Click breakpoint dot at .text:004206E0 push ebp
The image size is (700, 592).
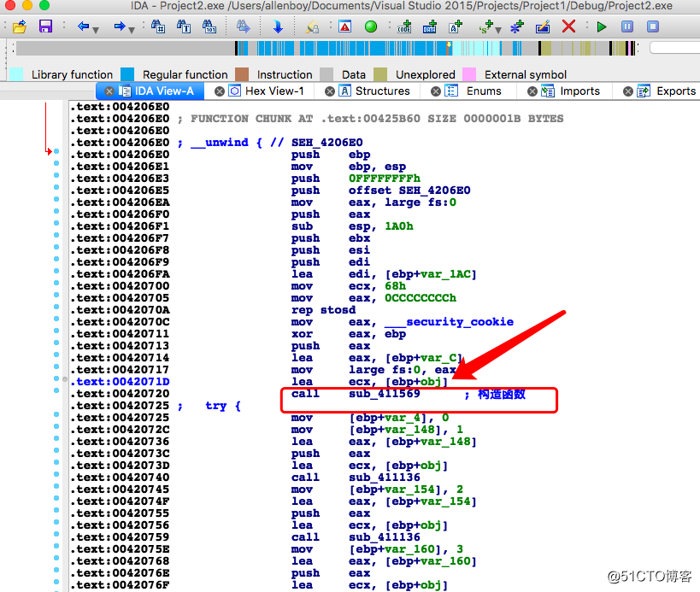click(x=56, y=152)
